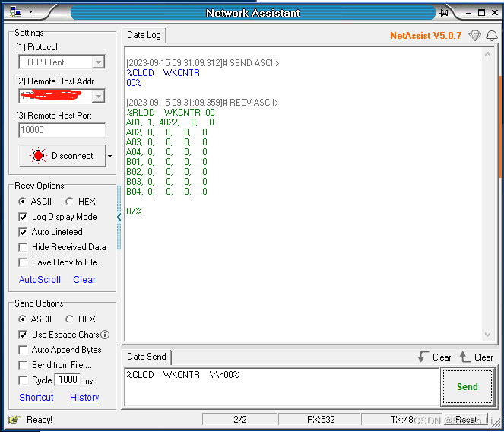
Task: Toggle the Use Escape Chars checkbox
Action: pyautogui.click(x=23, y=335)
